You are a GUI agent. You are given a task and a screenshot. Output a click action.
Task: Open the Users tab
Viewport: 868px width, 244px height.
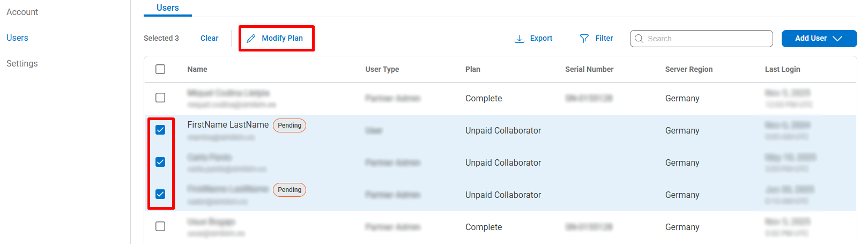pos(168,8)
